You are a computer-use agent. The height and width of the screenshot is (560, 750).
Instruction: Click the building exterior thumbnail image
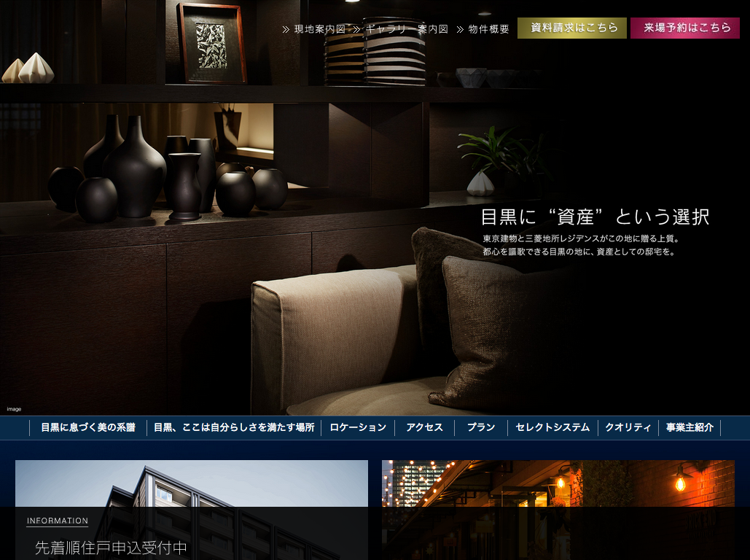[x=191, y=510]
